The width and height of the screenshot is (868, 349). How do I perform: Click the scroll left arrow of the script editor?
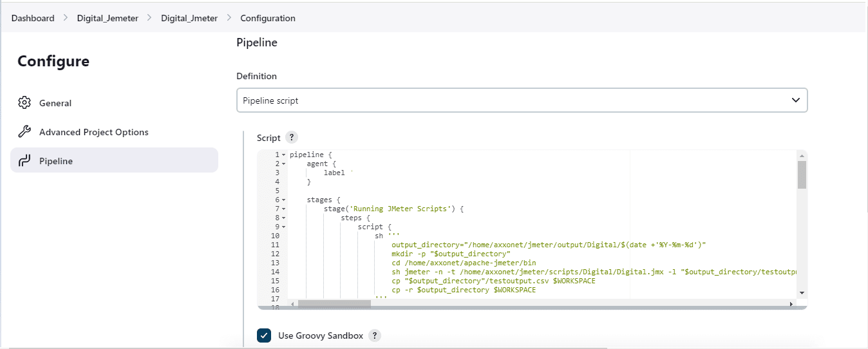(x=292, y=304)
